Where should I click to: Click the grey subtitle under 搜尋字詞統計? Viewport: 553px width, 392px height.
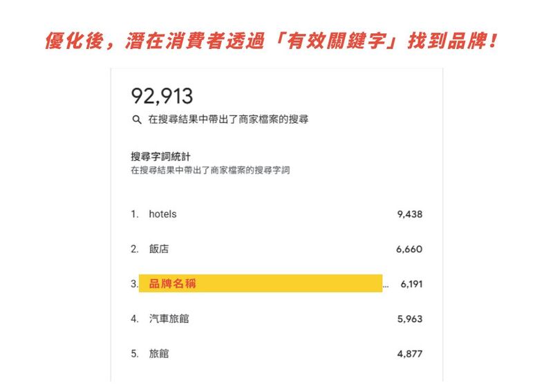click(x=210, y=170)
